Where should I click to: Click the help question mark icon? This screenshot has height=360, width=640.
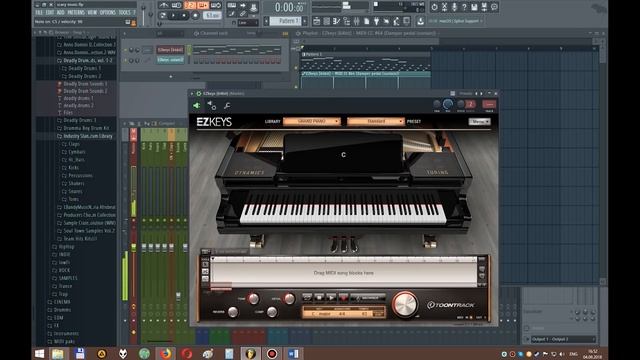pos(464,7)
